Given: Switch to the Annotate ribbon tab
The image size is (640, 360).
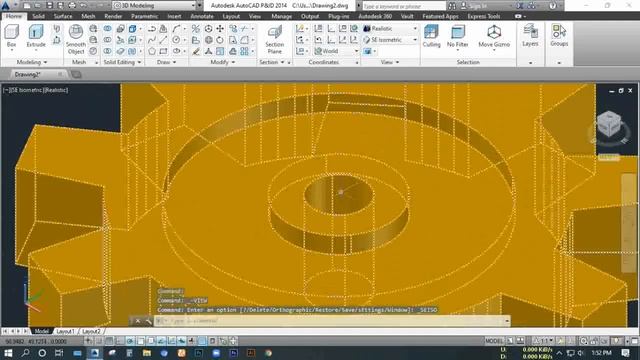Looking at the screenshot, I should (202, 16).
